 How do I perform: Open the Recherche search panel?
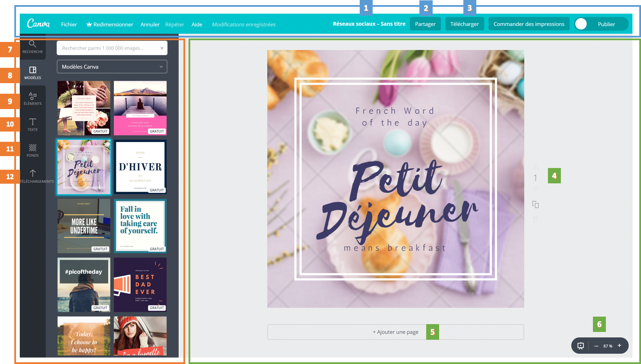point(32,47)
